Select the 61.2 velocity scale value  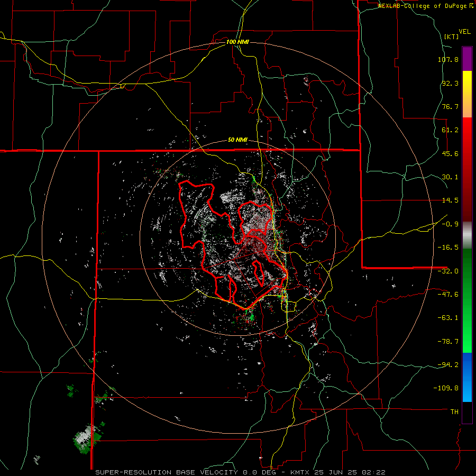click(x=450, y=130)
